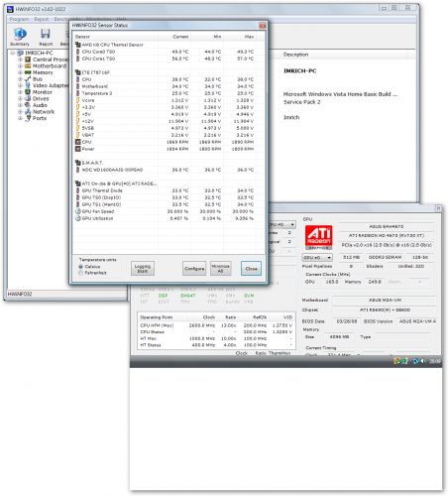This screenshot has height=496, width=448.
Task: Click the CPU Core1 TS0 sensor row
Action: (x=165, y=59)
